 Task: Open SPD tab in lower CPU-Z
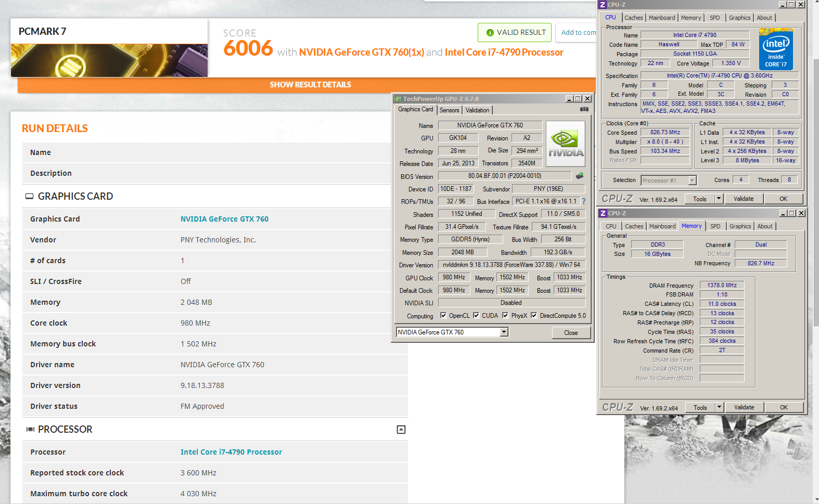coord(715,226)
